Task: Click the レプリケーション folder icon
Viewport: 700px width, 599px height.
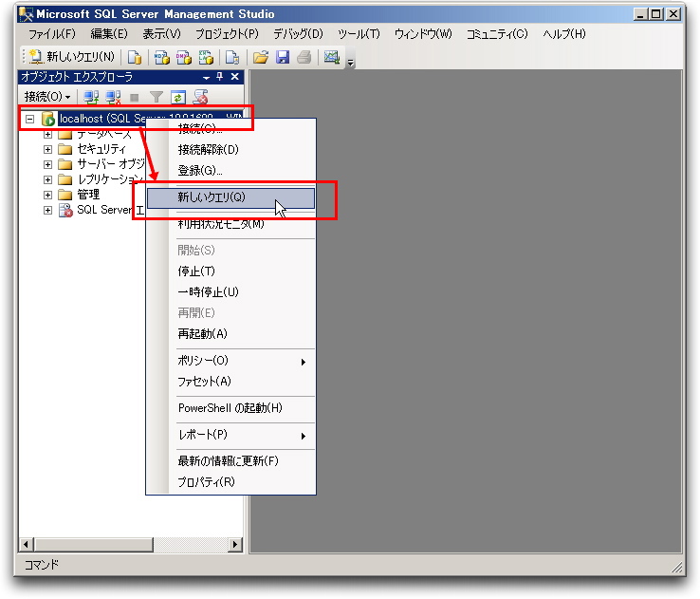Action: [65, 179]
